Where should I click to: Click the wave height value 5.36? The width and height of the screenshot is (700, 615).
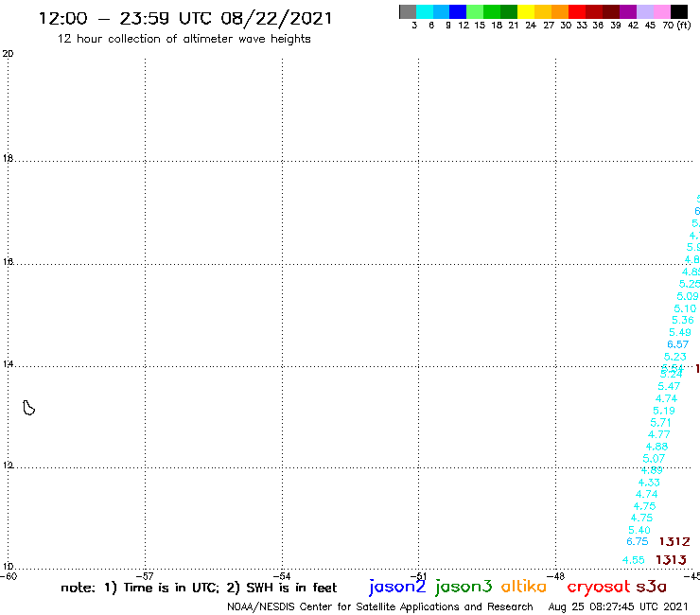683,320
